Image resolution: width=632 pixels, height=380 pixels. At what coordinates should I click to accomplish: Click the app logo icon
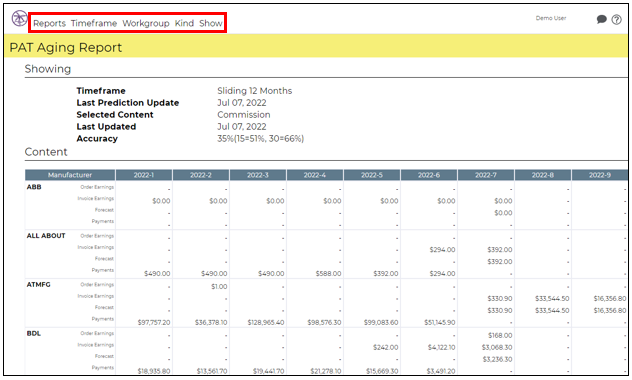19,18
